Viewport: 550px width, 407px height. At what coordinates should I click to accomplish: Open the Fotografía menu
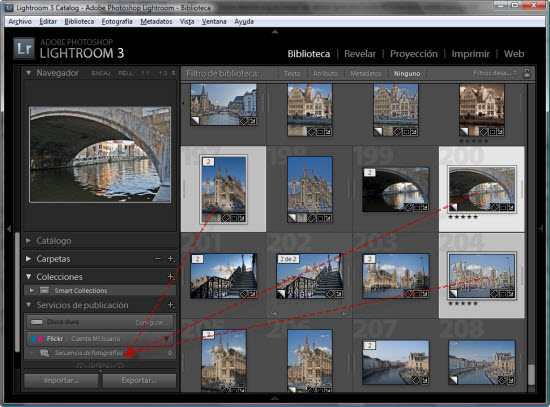tap(117, 21)
